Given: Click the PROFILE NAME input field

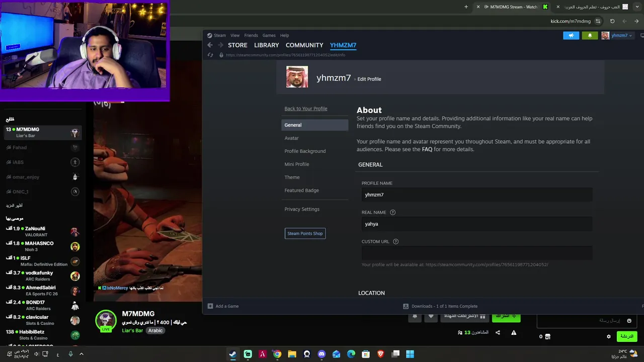Looking at the screenshot, I should pos(476,195).
